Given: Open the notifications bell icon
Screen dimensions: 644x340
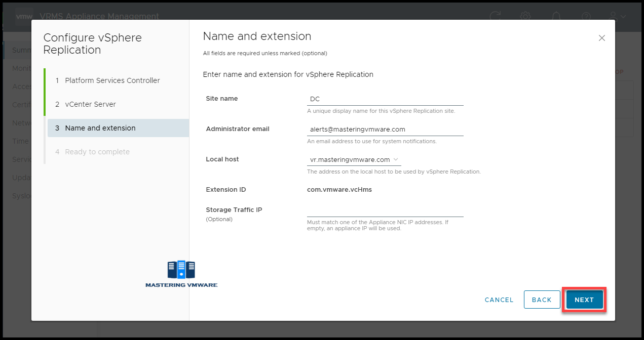Looking at the screenshot, I should pos(556,16).
